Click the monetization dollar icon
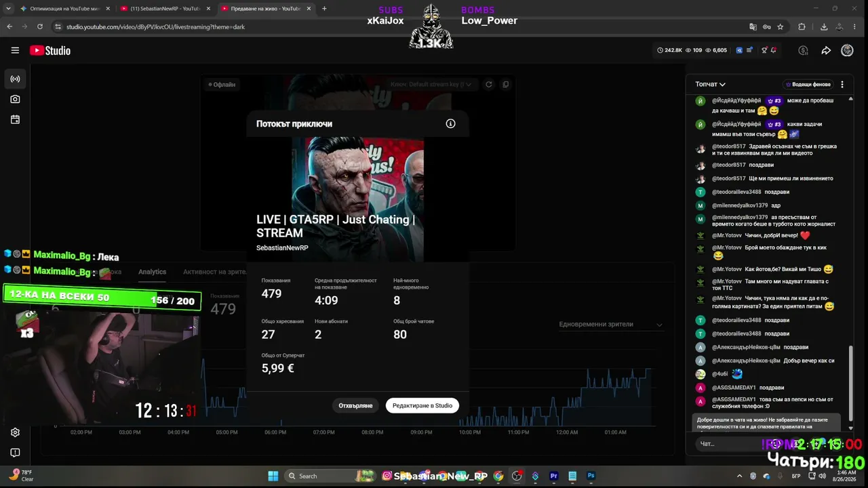 click(x=804, y=50)
